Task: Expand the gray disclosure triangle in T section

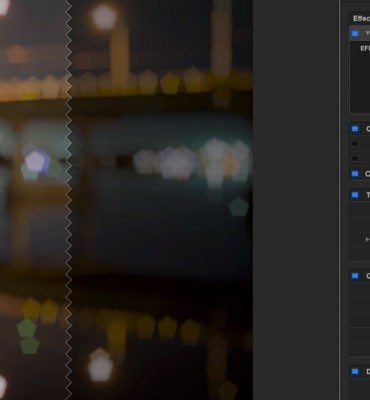Action: tap(367, 239)
